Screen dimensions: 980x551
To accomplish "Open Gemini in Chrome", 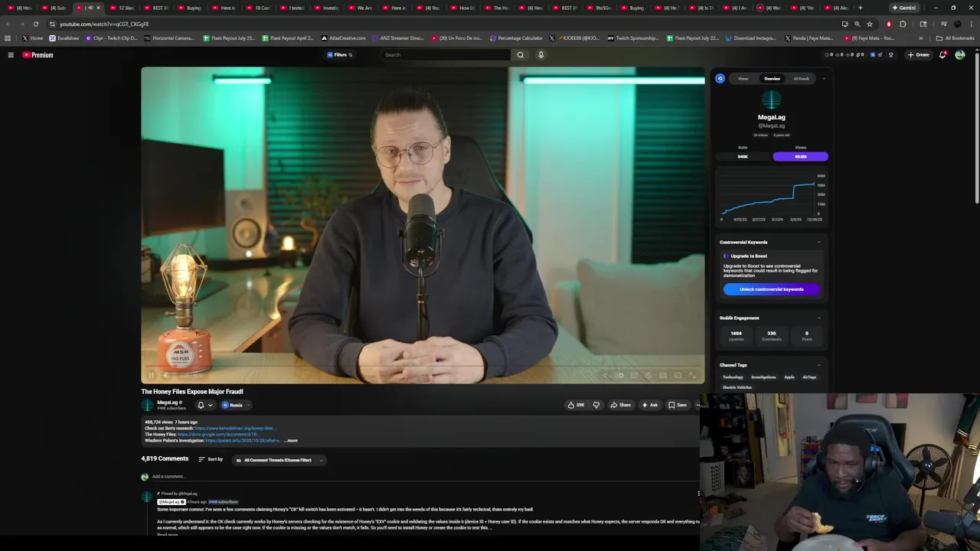I will (904, 8).
